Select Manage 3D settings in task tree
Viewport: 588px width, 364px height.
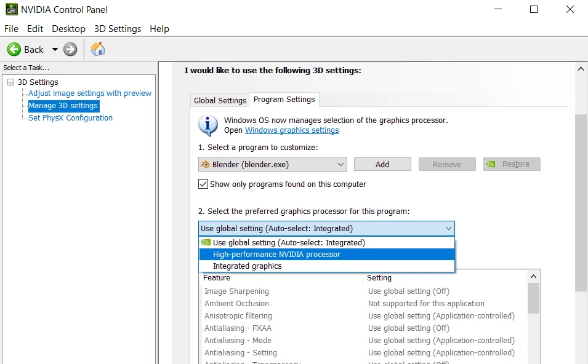coord(63,106)
